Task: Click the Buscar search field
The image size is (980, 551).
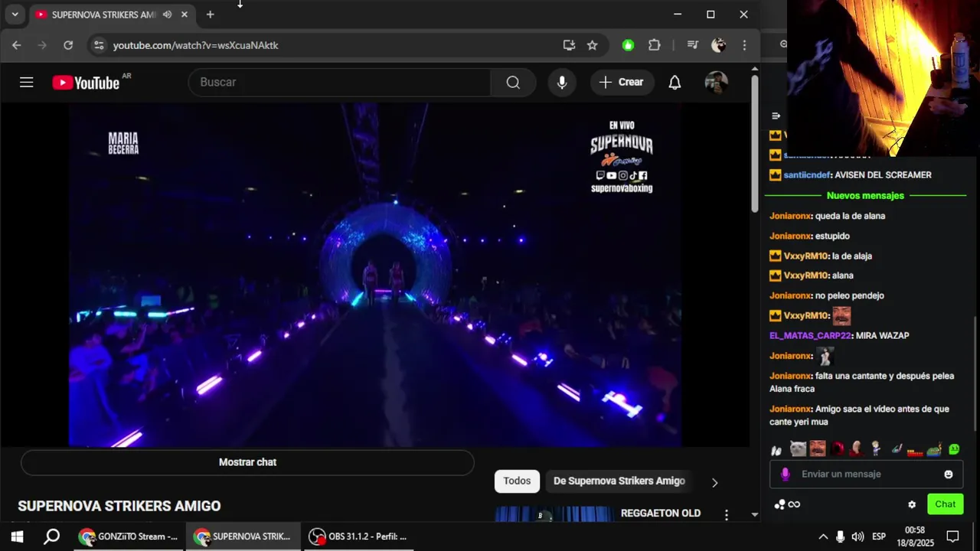Action: pos(339,82)
